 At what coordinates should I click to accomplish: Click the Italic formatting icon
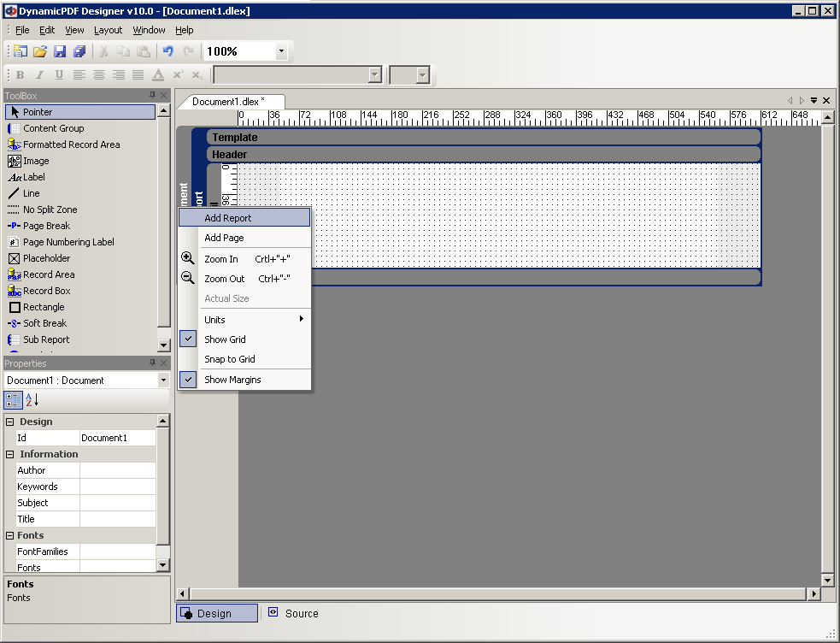coord(39,75)
